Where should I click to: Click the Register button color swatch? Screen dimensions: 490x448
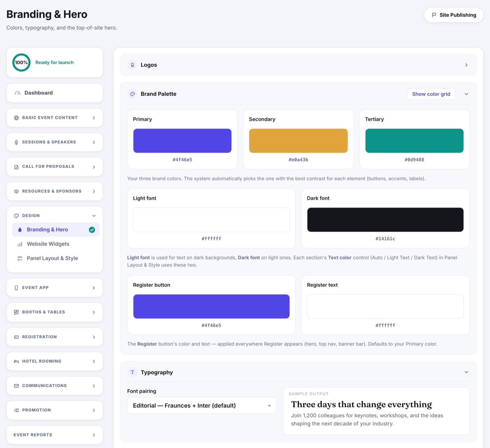(x=211, y=307)
